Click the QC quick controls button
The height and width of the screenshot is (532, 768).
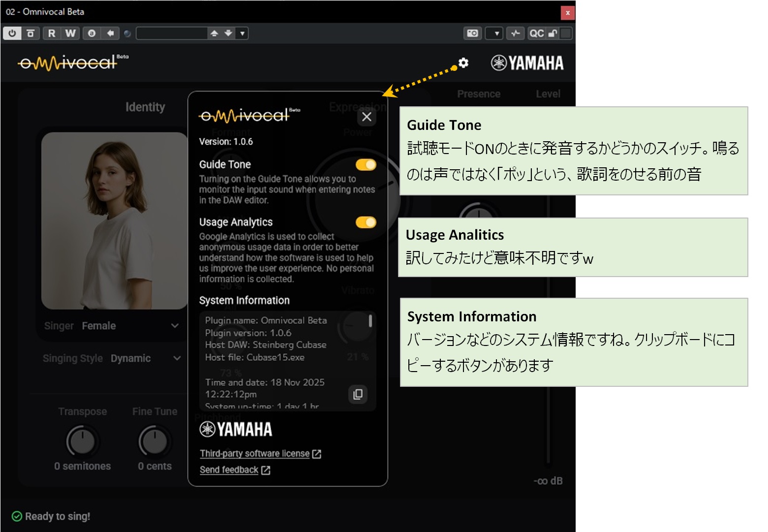click(x=536, y=33)
